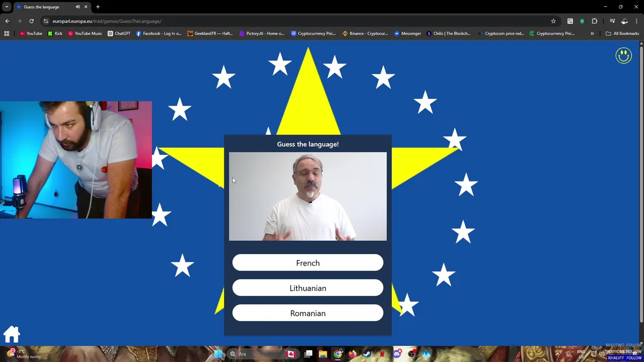Screen dimensions: 644x362
Task: Choose the Lithuanian answer
Action: tap(307, 288)
